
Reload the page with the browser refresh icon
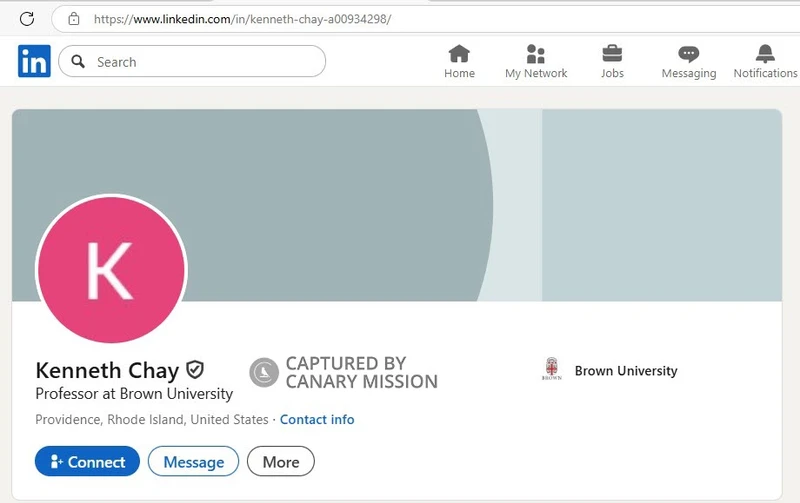(27, 19)
